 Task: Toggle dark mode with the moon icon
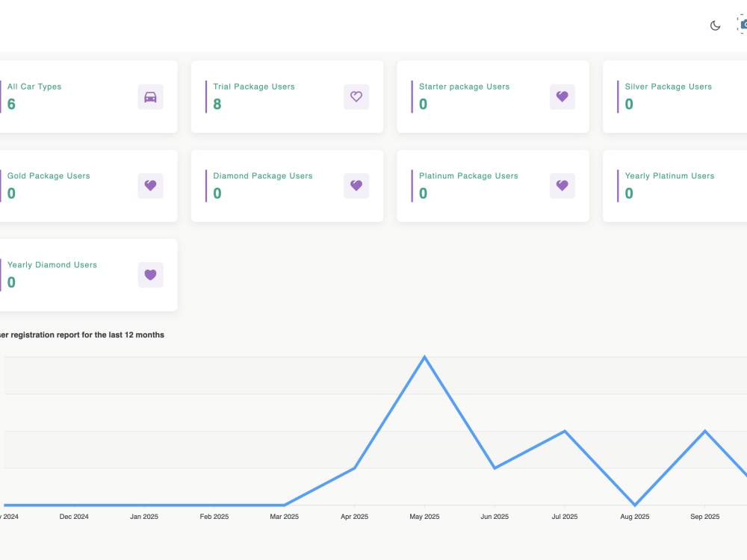click(x=715, y=25)
